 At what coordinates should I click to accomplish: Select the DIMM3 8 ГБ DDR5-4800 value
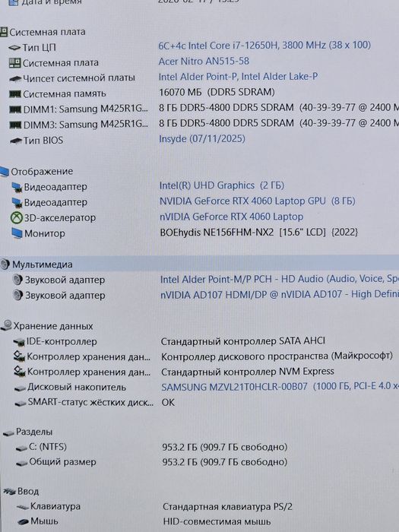[x=279, y=123]
